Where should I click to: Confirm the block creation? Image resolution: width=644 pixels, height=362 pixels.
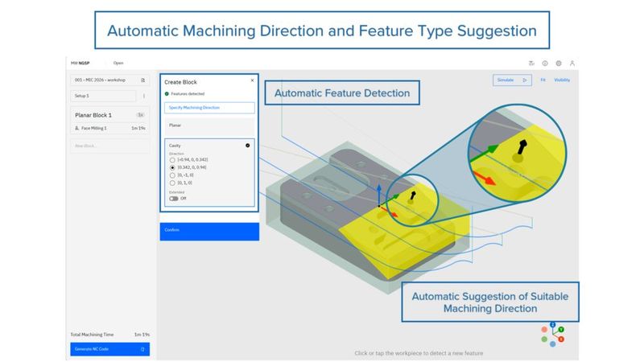pyautogui.click(x=209, y=232)
